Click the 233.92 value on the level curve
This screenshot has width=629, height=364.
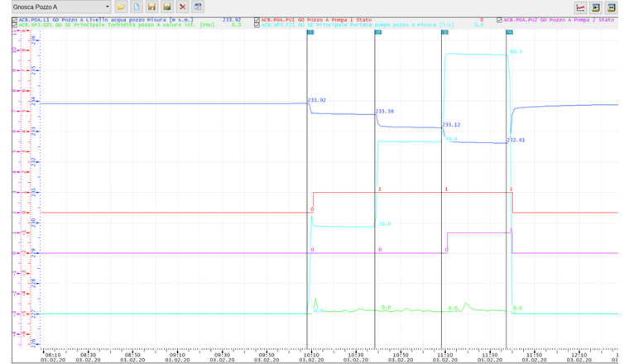pos(317,100)
